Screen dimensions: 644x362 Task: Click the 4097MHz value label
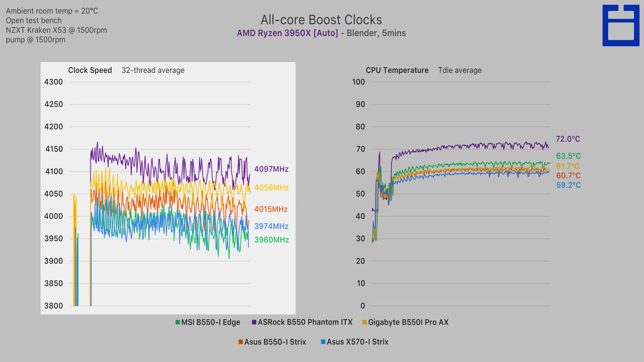[271, 169]
